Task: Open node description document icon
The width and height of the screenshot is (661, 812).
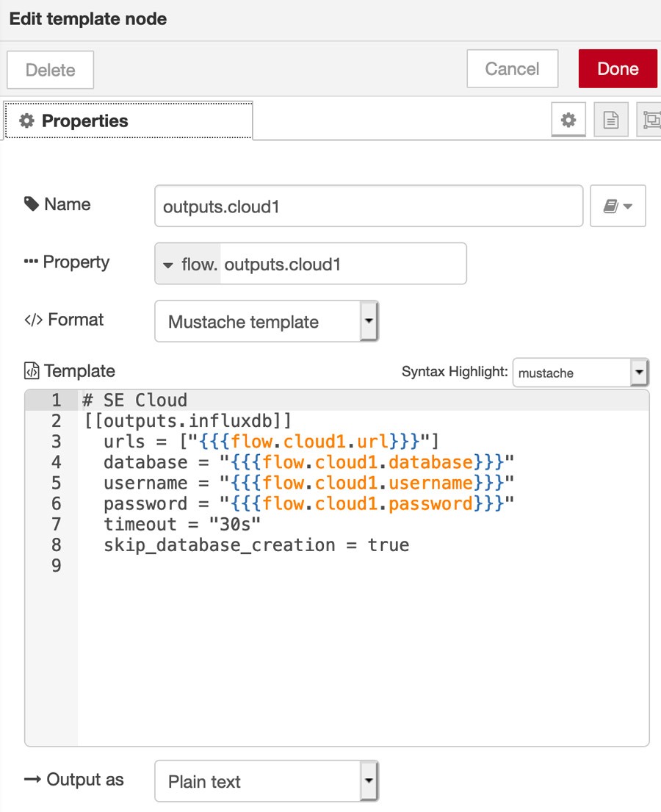Action: [x=611, y=121]
